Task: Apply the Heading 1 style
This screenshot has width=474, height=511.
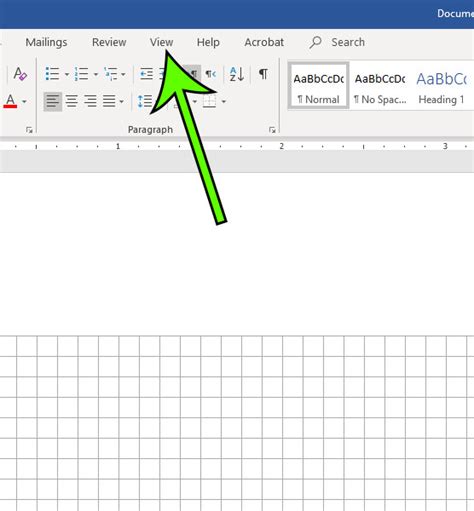Action: point(441,86)
